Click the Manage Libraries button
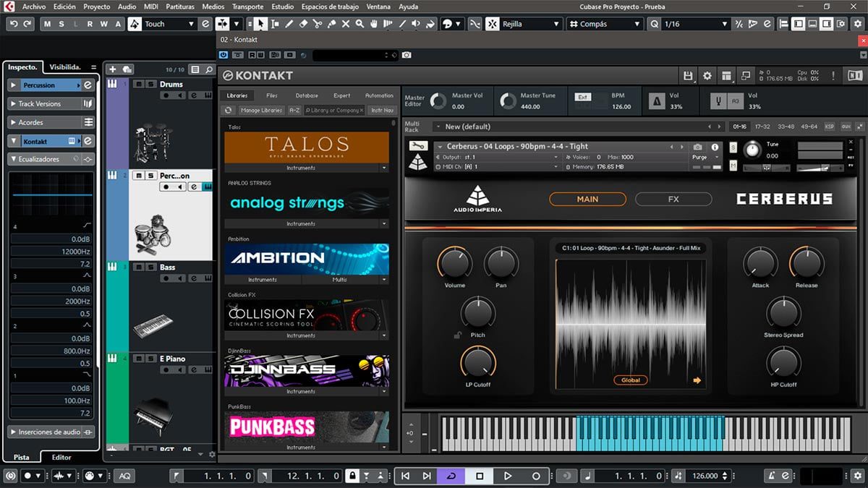 [x=261, y=111]
